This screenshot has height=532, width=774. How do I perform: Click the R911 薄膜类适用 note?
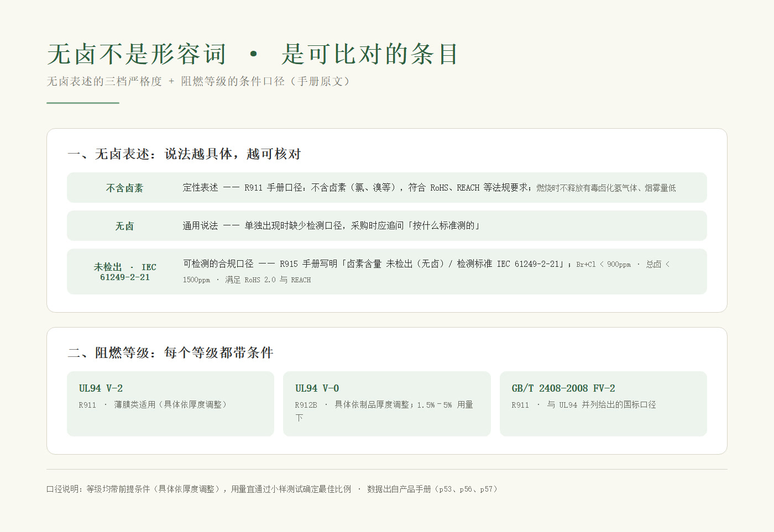click(153, 405)
